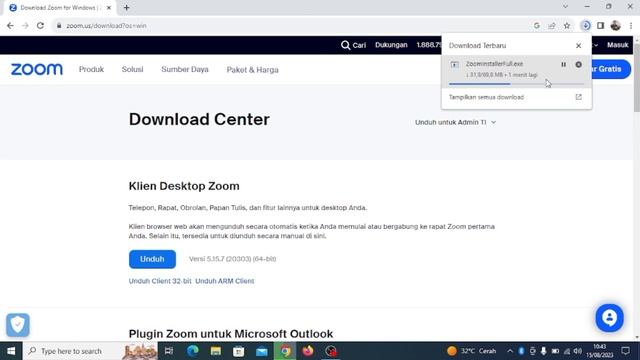Open the Chrome side panel icon
Image resolution: width=640 pixels, height=360 pixels.
[600, 26]
